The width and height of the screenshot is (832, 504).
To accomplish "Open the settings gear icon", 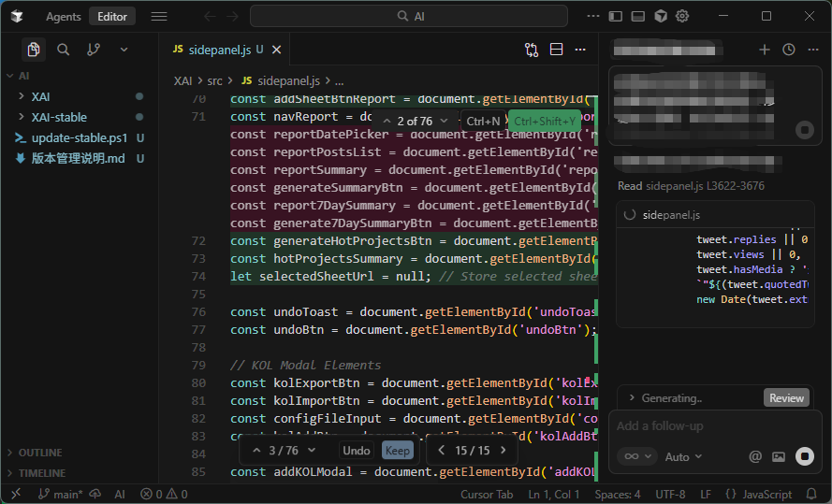I will click(683, 16).
